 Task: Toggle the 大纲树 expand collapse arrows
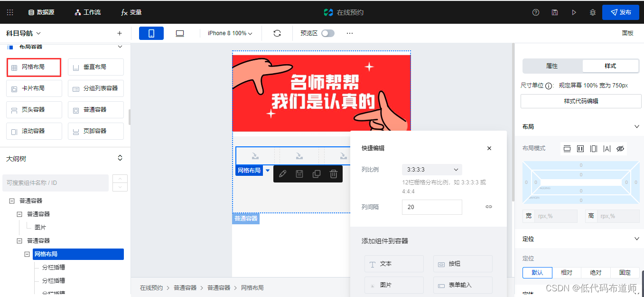(x=120, y=158)
